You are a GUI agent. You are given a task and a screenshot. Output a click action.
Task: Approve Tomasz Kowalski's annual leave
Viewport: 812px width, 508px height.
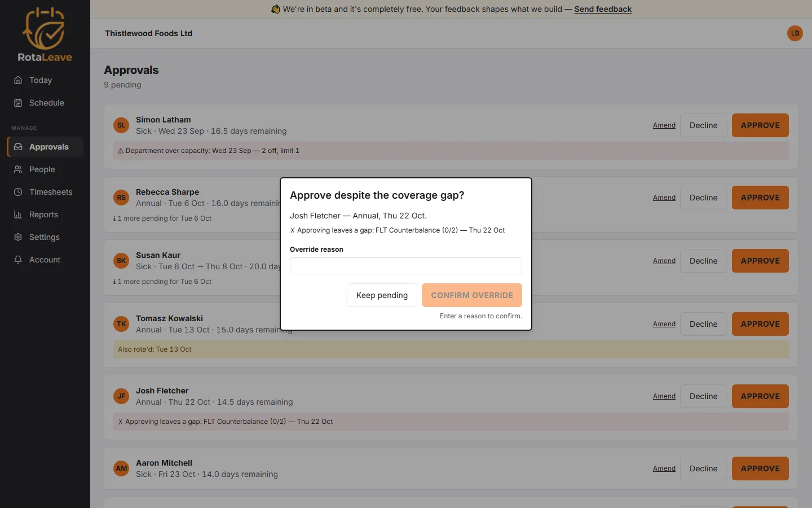[760, 324]
